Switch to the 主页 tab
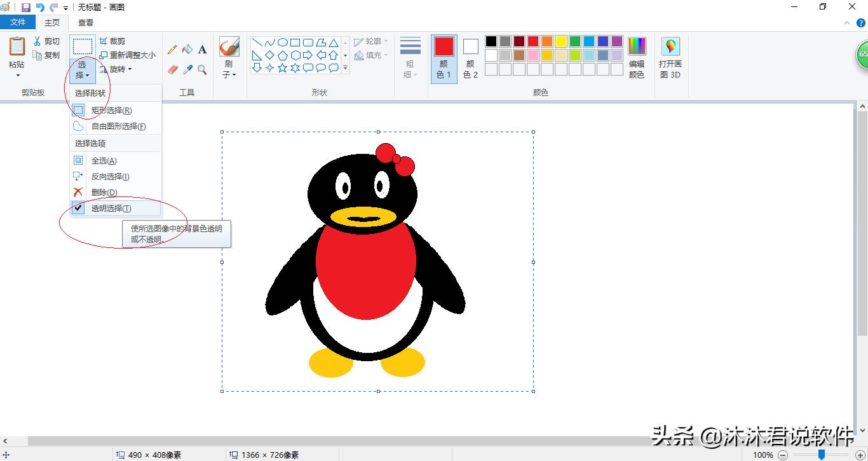This screenshot has height=461, width=868. click(52, 22)
